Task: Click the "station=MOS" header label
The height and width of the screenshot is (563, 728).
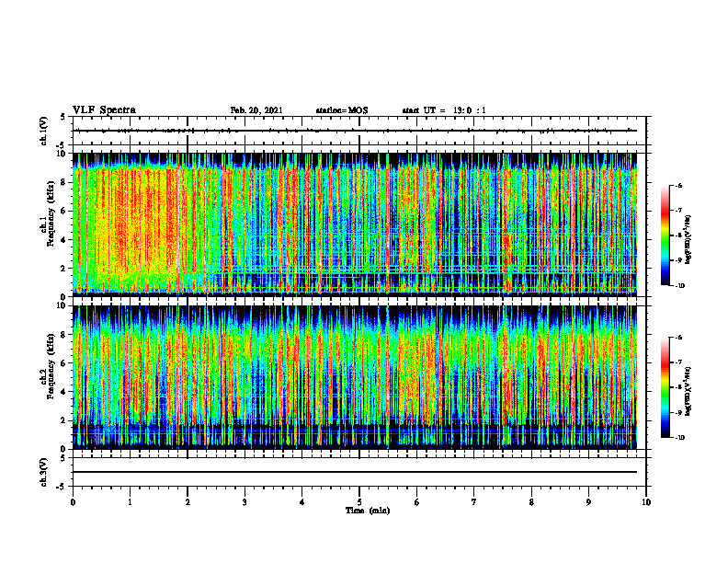Action: [x=342, y=110]
